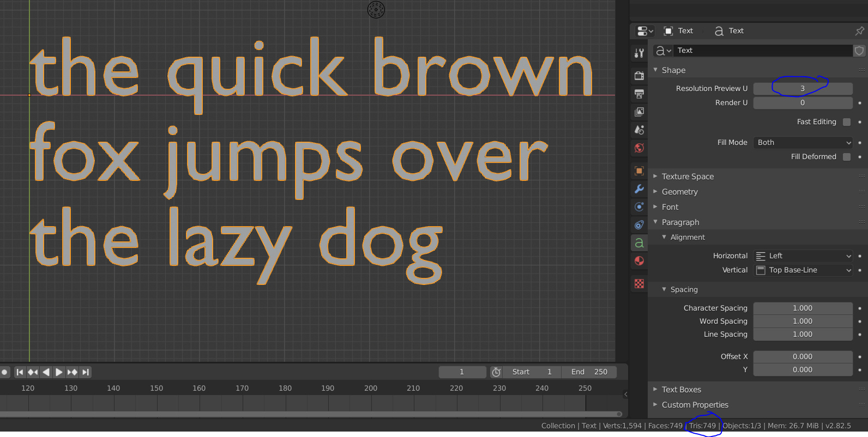Click the Use Preview Range clock icon
Screen dimensions: 868x437
click(496, 372)
